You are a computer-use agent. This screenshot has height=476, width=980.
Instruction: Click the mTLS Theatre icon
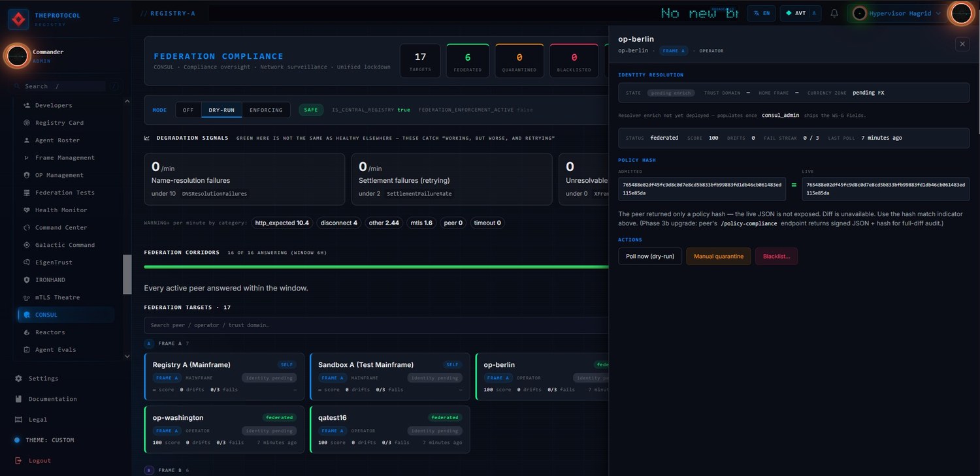(27, 298)
